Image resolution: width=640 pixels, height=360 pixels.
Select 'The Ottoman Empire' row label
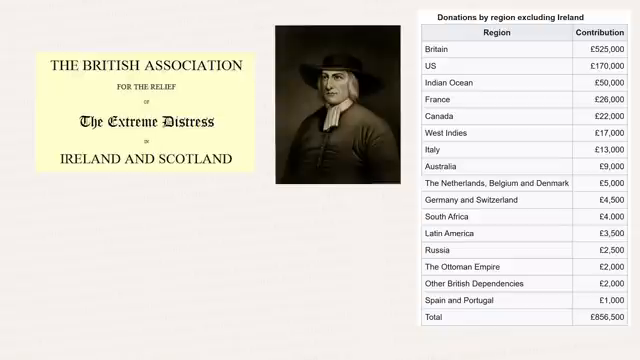462,267
